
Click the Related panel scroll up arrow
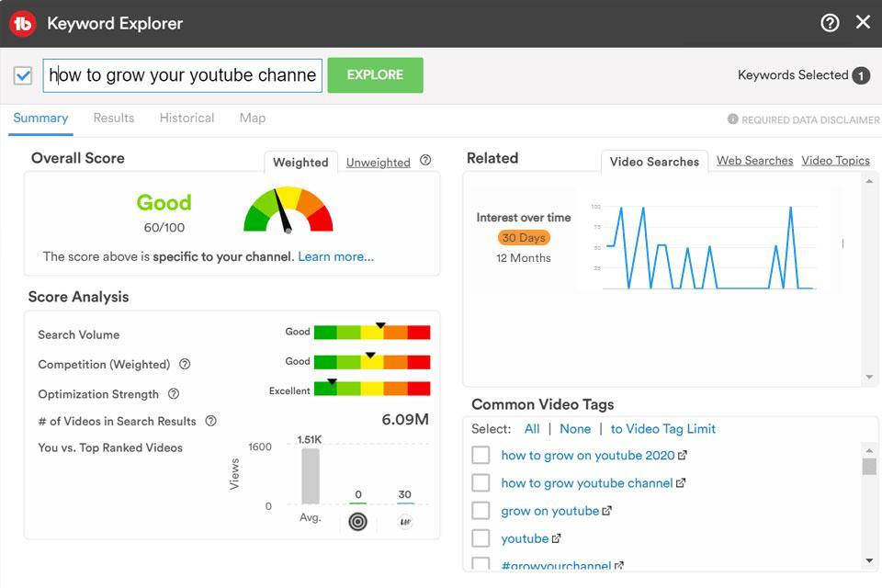869,181
